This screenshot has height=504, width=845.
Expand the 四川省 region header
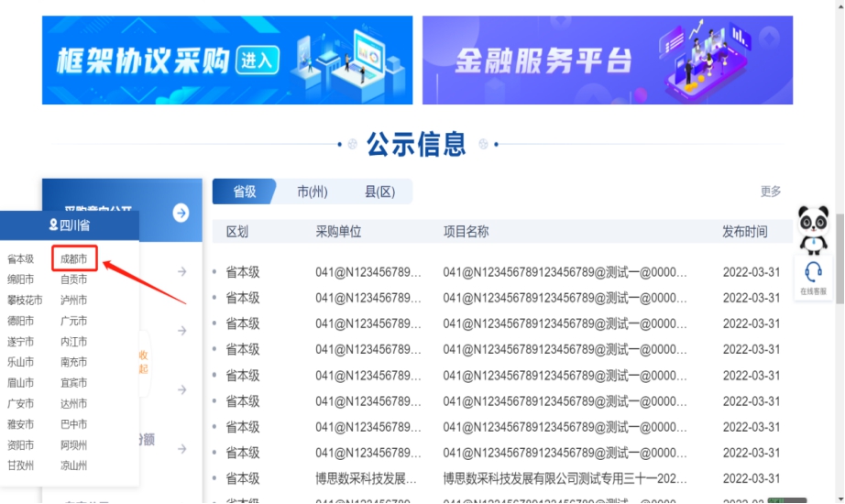pyautogui.click(x=69, y=225)
